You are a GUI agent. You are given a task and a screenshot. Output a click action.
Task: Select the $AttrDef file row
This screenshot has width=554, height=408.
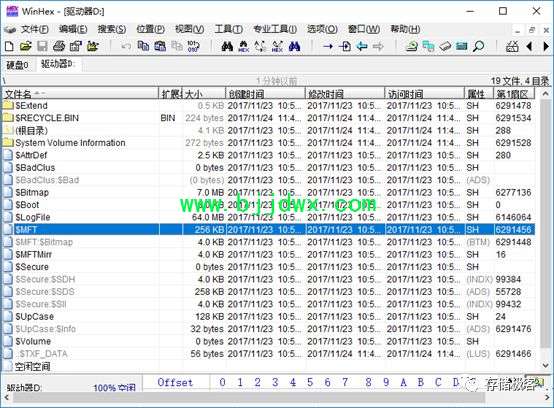[x=269, y=155]
